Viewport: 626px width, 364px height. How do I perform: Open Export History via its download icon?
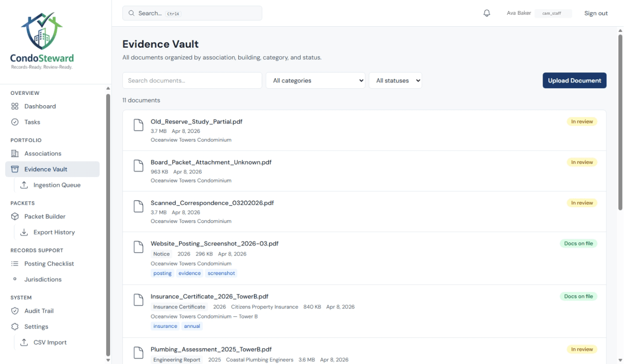24,232
